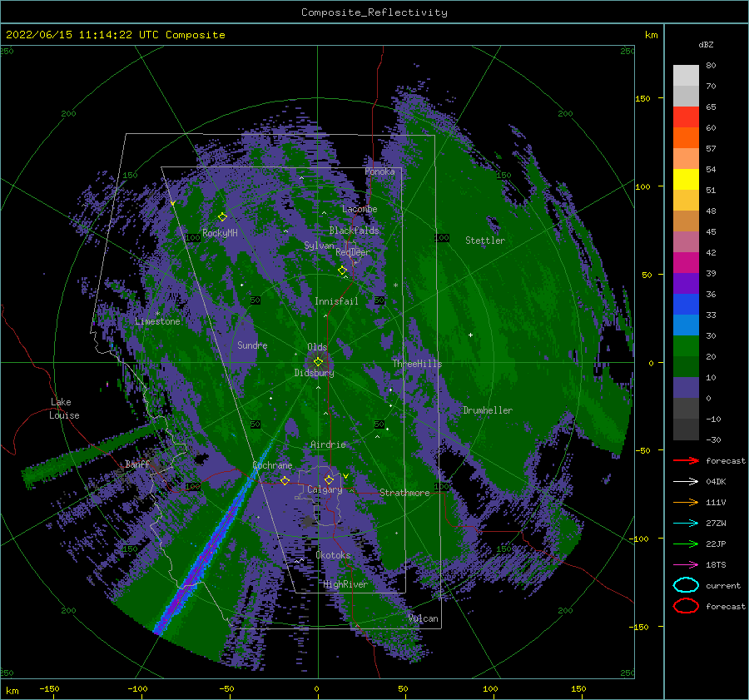This screenshot has height=700, width=749.
Task: Click the ThreeHills town label
Action: pyautogui.click(x=418, y=364)
